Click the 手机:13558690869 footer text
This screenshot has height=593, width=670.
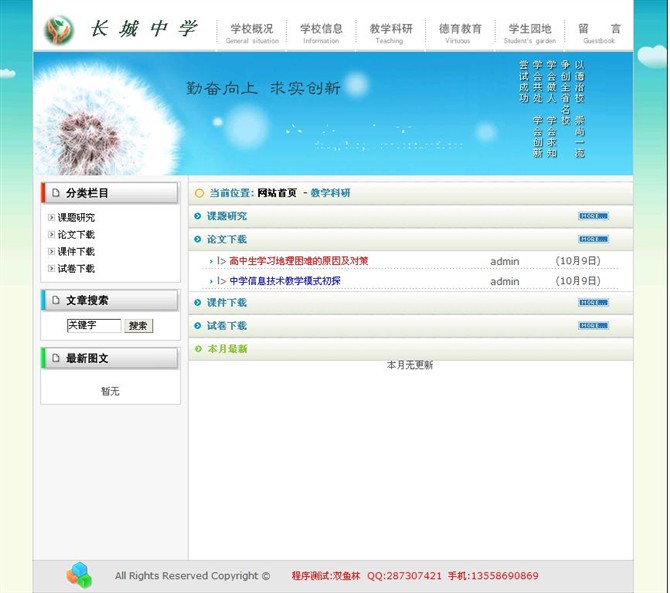(x=493, y=576)
